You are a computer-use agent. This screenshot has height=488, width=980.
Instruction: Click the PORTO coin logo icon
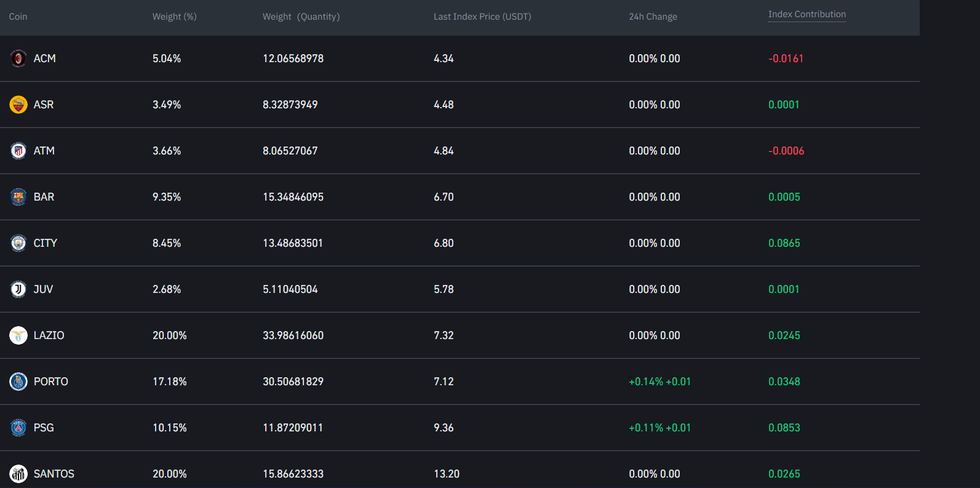(x=18, y=382)
